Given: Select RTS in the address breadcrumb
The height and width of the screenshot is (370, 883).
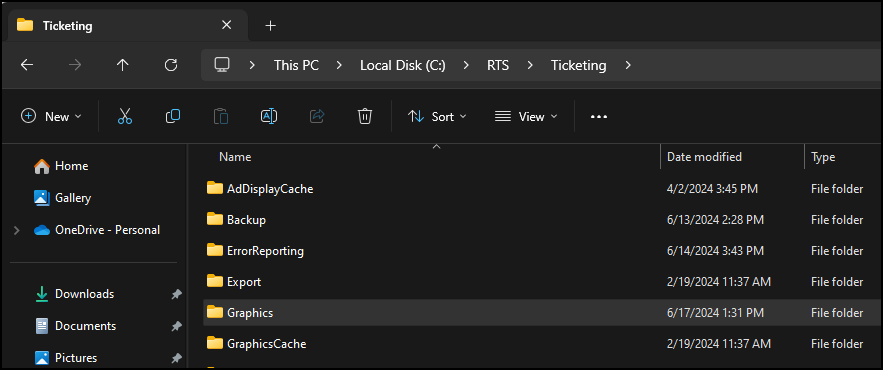Looking at the screenshot, I should click(498, 65).
